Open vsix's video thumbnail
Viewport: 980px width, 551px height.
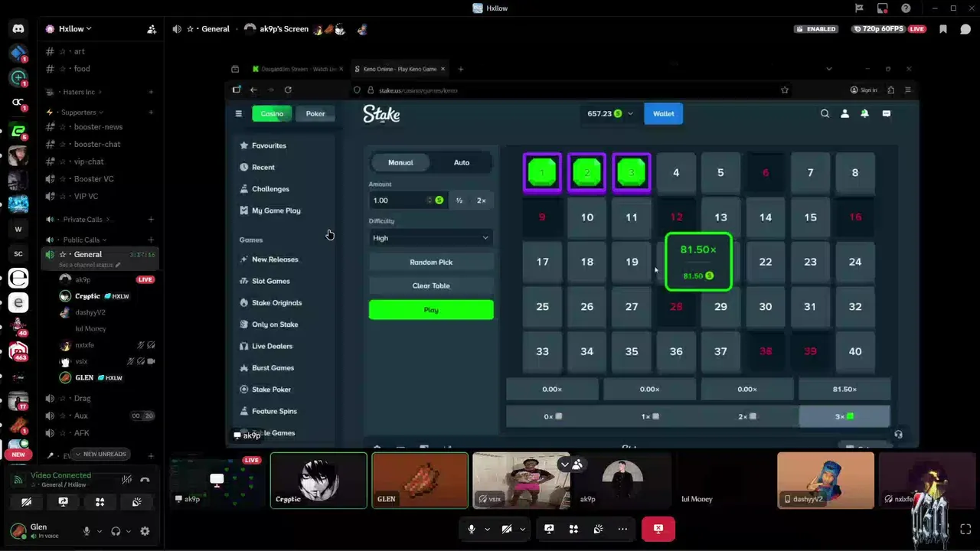[x=521, y=481]
